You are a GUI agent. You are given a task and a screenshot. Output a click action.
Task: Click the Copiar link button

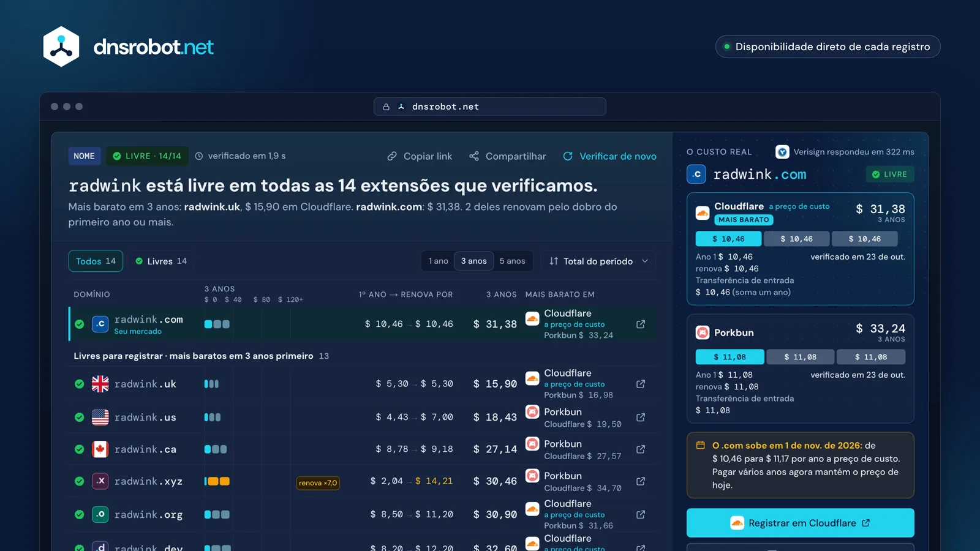420,156
